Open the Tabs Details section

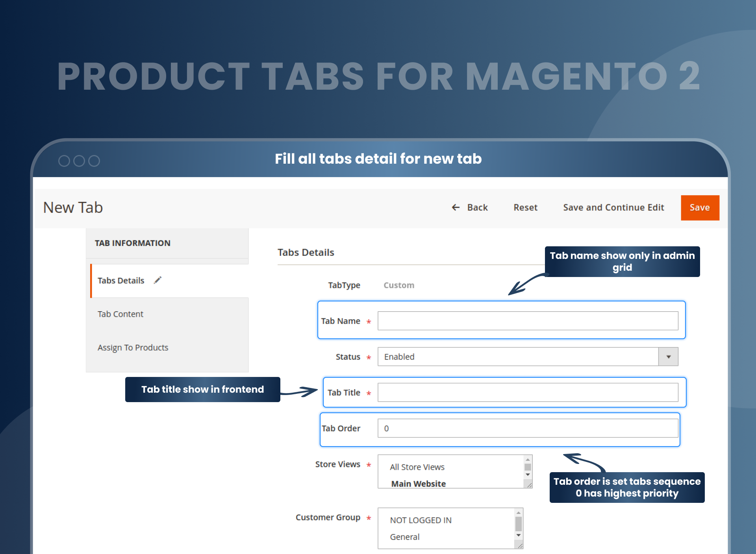click(x=169, y=281)
